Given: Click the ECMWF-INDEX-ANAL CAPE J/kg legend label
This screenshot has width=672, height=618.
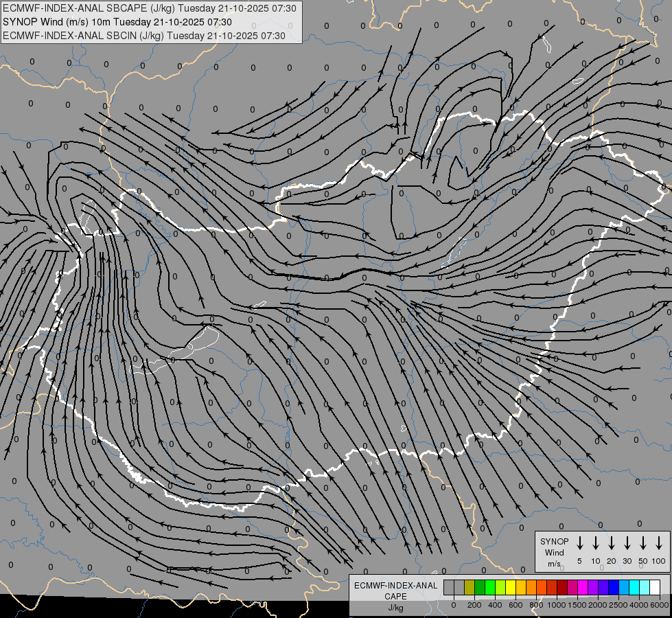Looking at the screenshot, I should click(x=395, y=596).
